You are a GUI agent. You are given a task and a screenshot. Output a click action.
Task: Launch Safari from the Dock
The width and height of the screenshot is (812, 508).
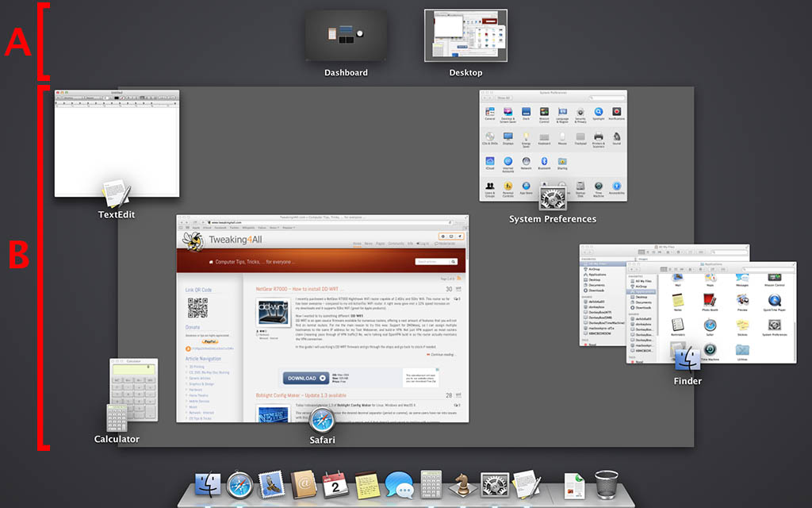[x=239, y=485]
